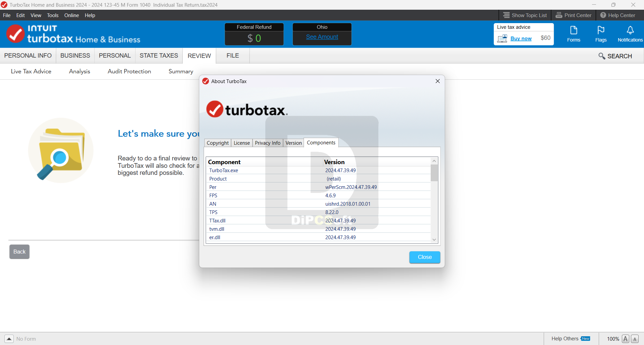Click the Print Center printer icon
Screen dimensions: 644x345
pos(559,15)
